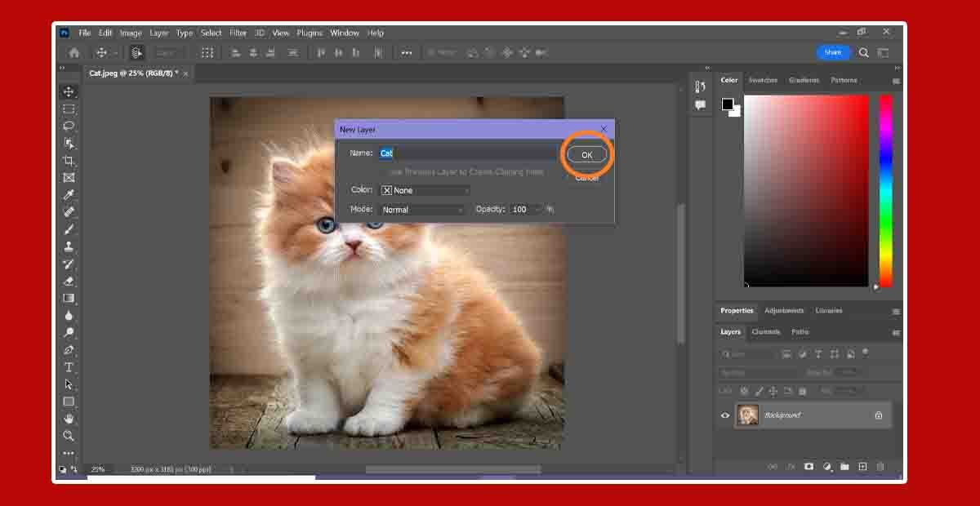
Task: Toggle the Background layer lock icon
Action: click(879, 415)
